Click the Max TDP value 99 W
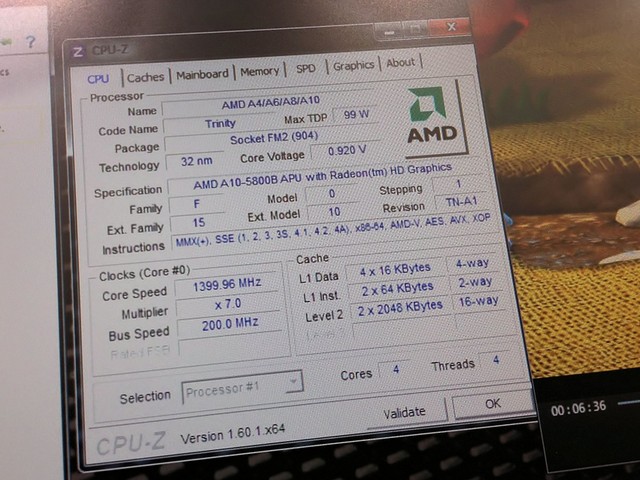This screenshot has width=640, height=480. [x=356, y=115]
